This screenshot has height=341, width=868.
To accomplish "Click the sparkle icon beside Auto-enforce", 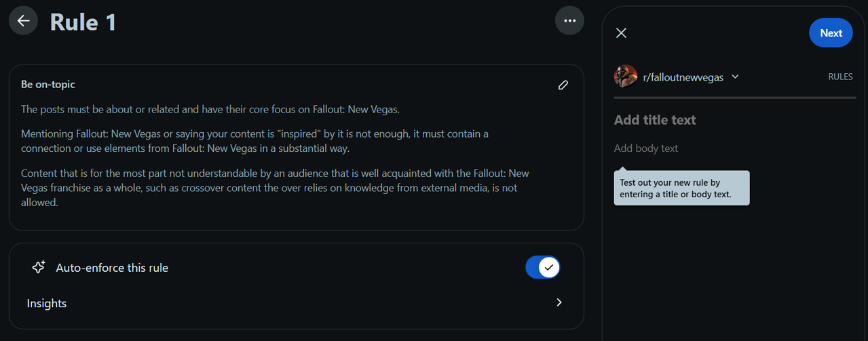I will (x=39, y=267).
